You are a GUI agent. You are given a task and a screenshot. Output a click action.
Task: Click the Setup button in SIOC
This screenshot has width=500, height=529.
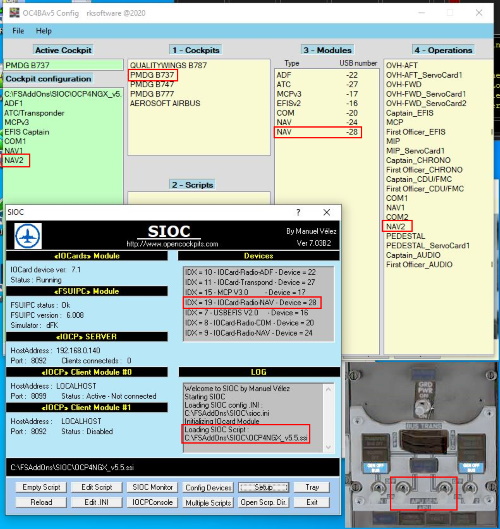click(263, 487)
